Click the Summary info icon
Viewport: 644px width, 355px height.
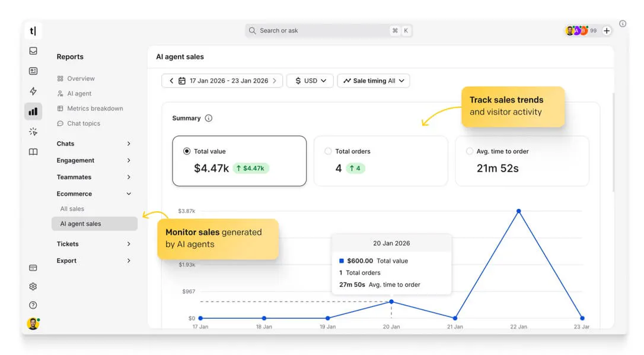tap(209, 119)
